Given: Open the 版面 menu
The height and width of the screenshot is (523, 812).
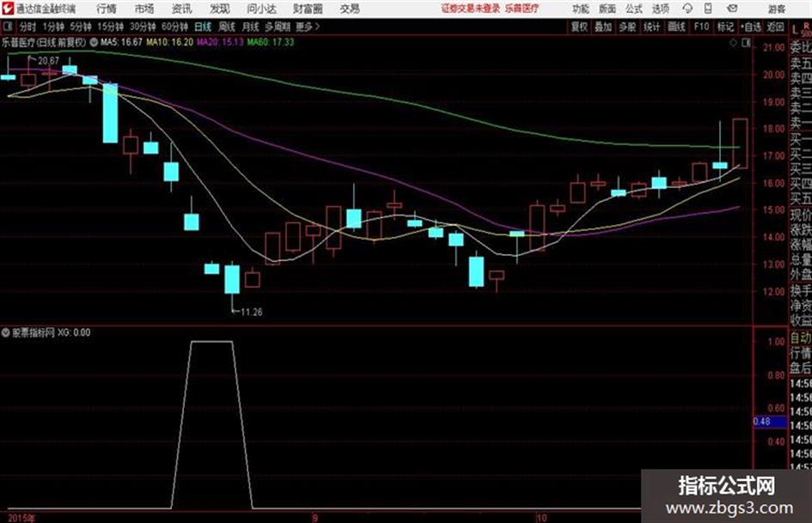Looking at the screenshot, I should 607,9.
